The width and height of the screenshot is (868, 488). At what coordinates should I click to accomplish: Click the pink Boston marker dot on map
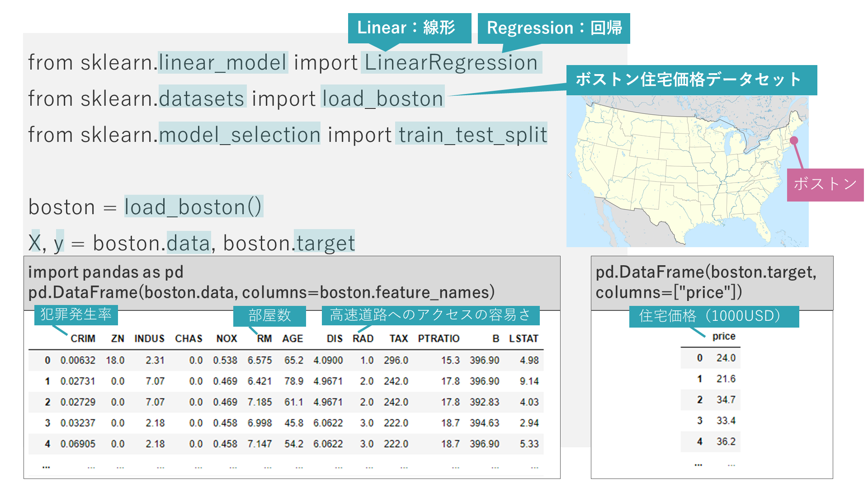point(794,141)
